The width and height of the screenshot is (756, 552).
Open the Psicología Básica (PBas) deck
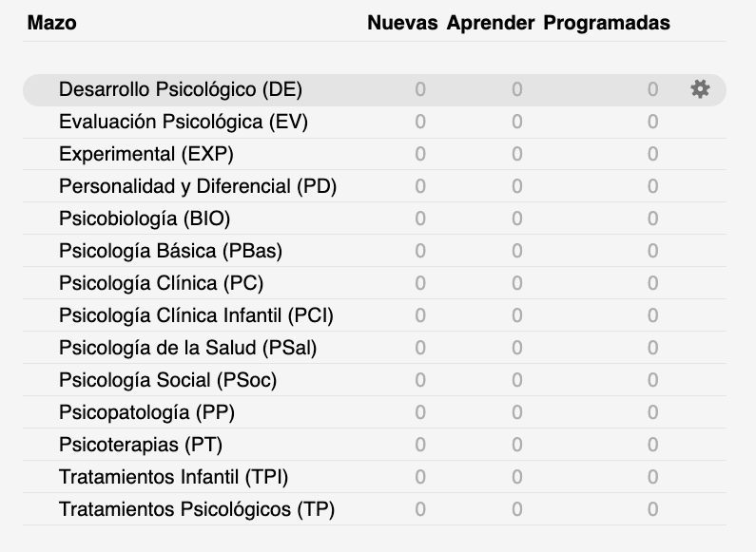[170, 251]
